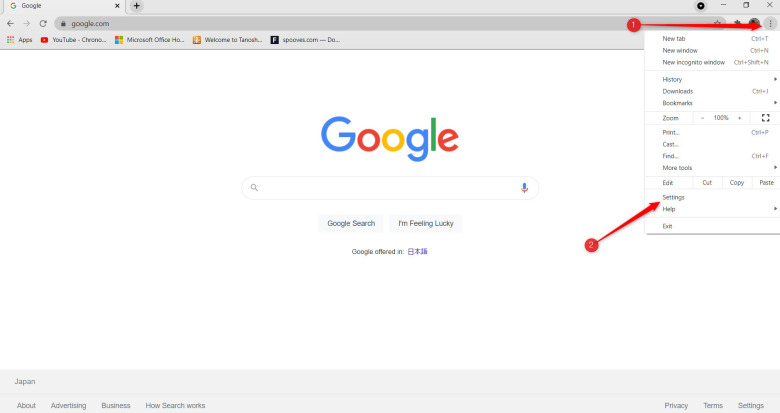Click Cut in the Edit row
This screenshot has height=413, width=780.
pyautogui.click(x=707, y=183)
